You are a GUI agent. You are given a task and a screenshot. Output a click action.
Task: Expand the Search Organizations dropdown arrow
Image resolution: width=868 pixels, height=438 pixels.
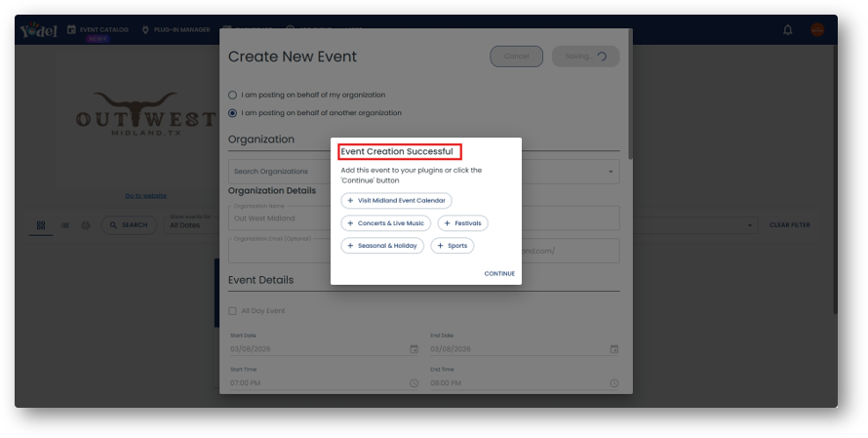(611, 172)
